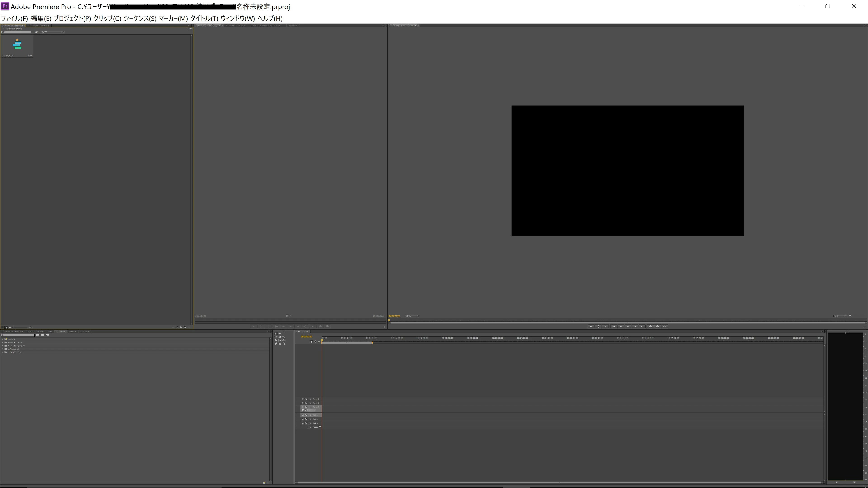Toggle Snap in the timeline header

click(311, 342)
